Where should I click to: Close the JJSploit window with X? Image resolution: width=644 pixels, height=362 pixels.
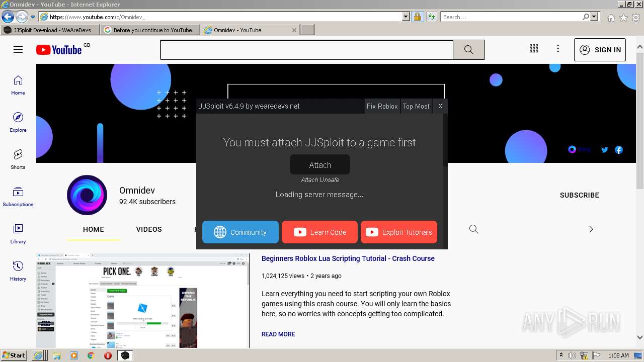pyautogui.click(x=440, y=106)
